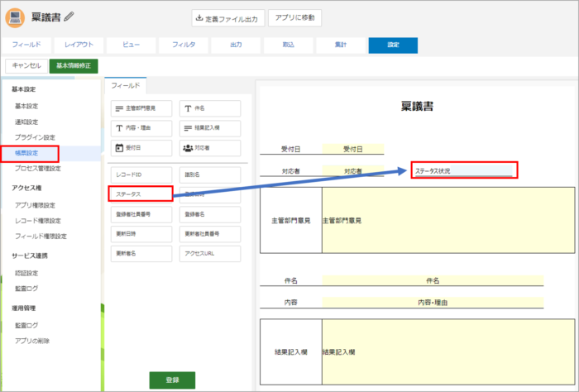Select the 件名 text field tile
Viewport: 579px width, 392px height.
210,108
